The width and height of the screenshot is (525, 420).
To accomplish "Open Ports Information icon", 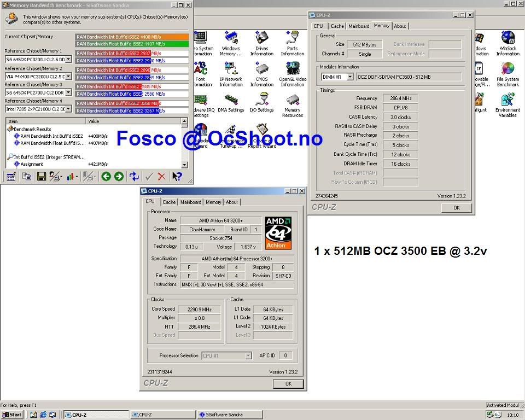I will click(293, 44).
